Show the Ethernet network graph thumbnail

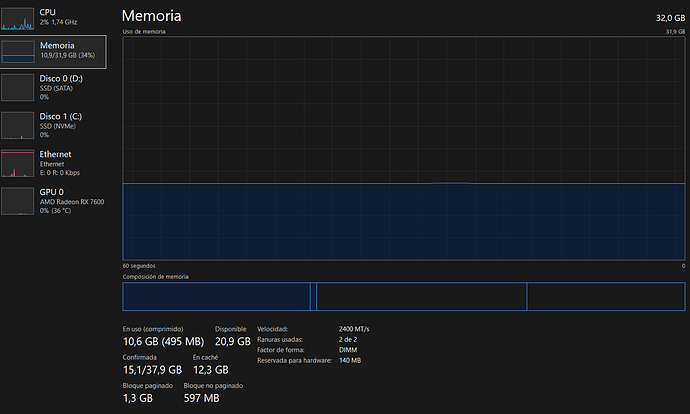(x=18, y=161)
